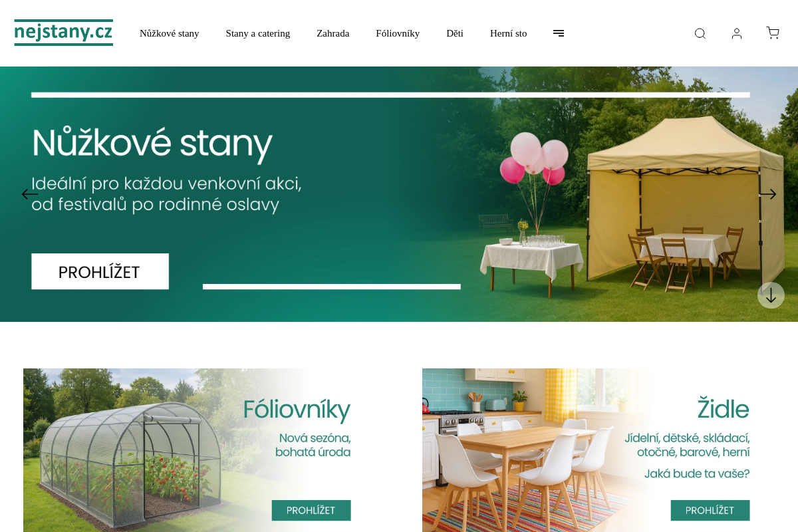Advance carousel with the right arrow

click(767, 194)
